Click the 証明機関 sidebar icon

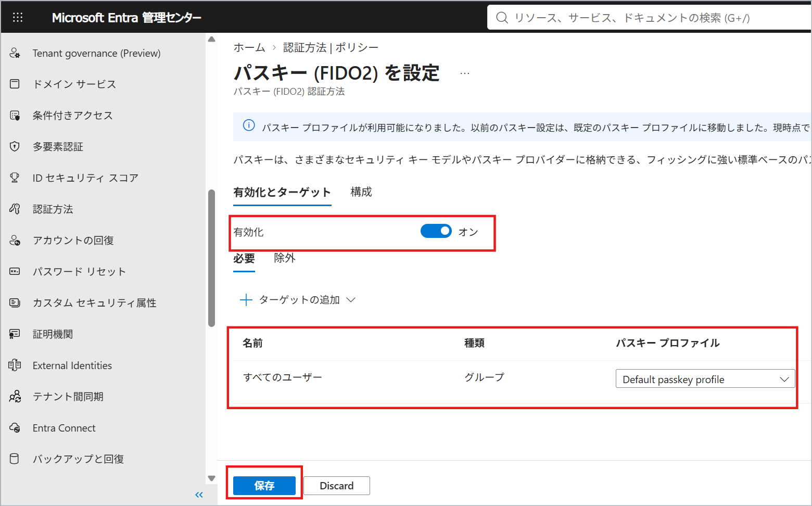tap(15, 334)
